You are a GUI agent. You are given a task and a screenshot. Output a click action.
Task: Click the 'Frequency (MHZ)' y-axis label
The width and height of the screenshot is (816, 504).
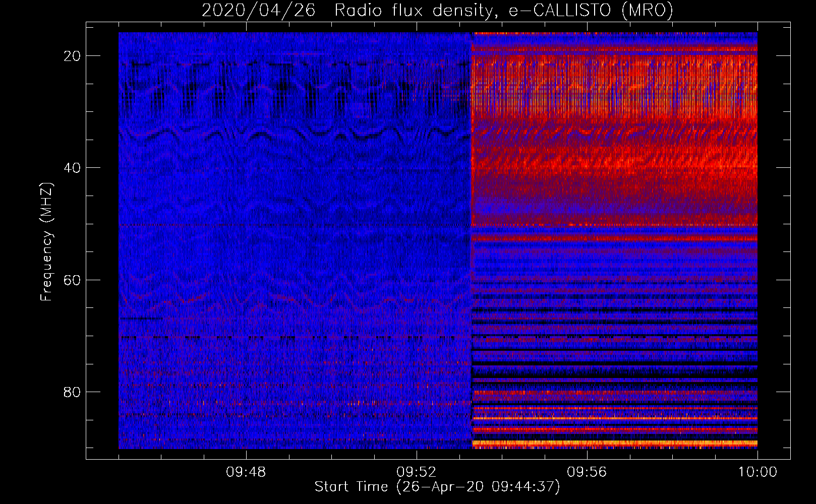click(x=46, y=242)
